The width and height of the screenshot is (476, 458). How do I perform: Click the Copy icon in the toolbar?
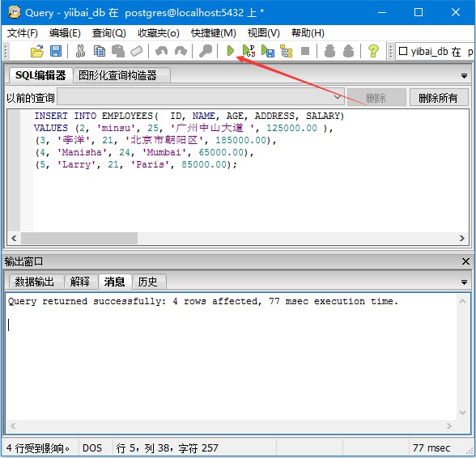tap(100, 51)
